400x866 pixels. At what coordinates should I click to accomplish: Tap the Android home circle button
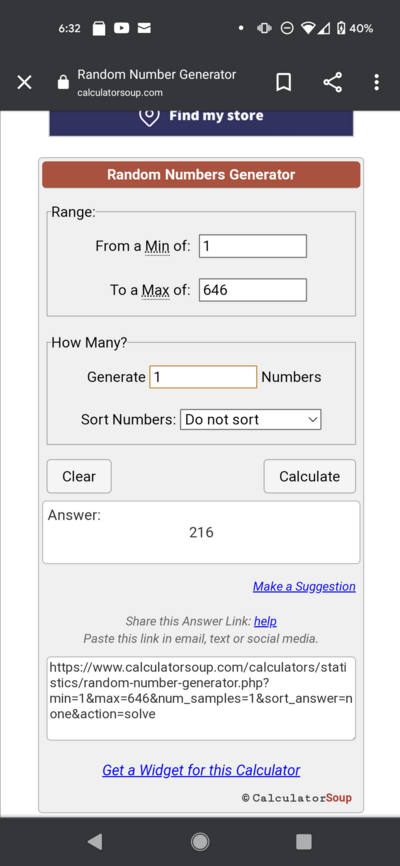[200, 841]
